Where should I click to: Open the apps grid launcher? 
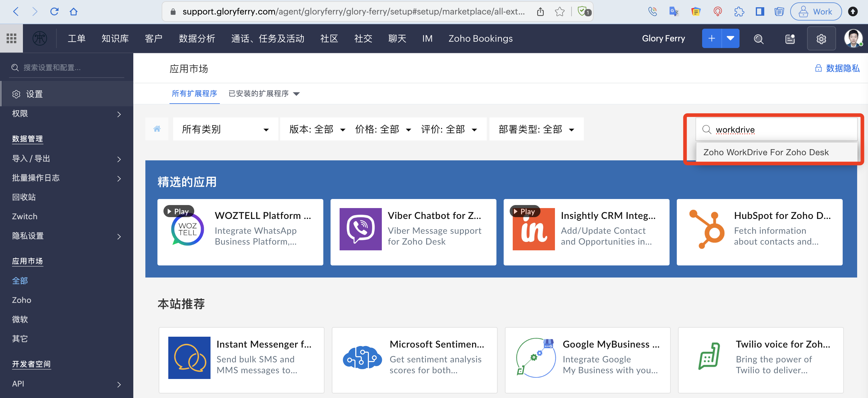(11, 38)
